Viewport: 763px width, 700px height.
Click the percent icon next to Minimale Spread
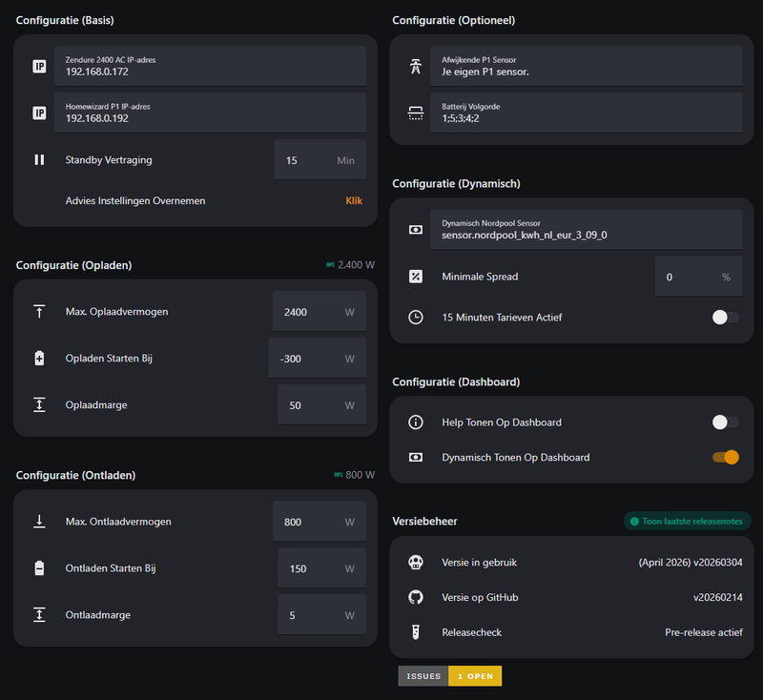point(416,277)
